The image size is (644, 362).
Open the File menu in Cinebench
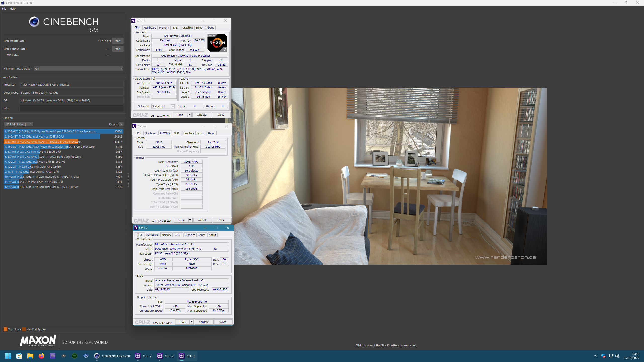click(4, 9)
